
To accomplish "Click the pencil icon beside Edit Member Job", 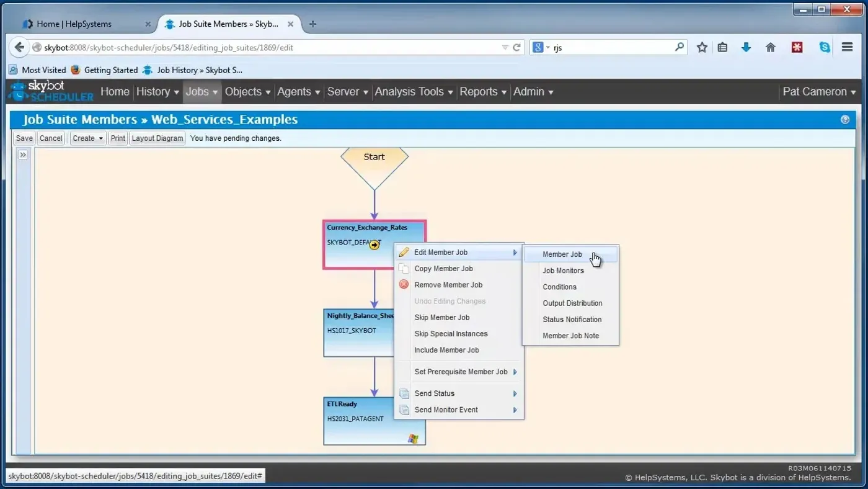I will [x=404, y=253].
